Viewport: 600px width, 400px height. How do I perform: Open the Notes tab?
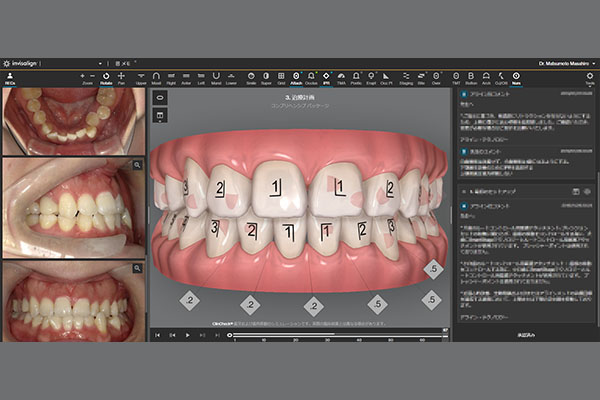[515, 78]
